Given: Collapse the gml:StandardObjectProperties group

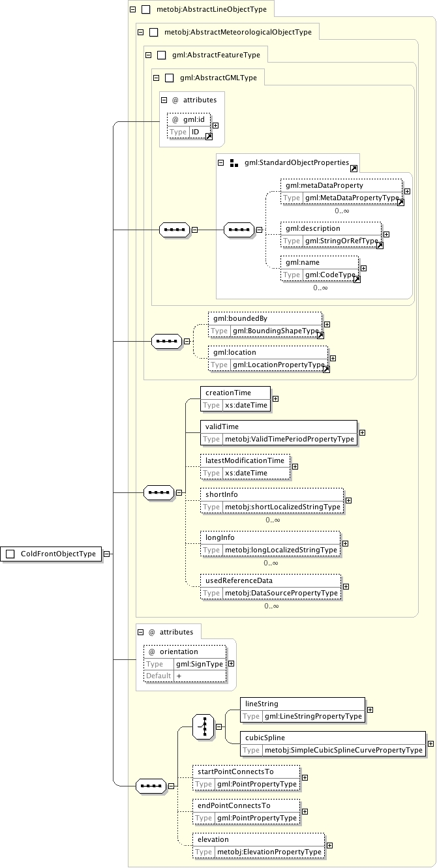Looking at the screenshot, I should pyautogui.click(x=222, y=162).
